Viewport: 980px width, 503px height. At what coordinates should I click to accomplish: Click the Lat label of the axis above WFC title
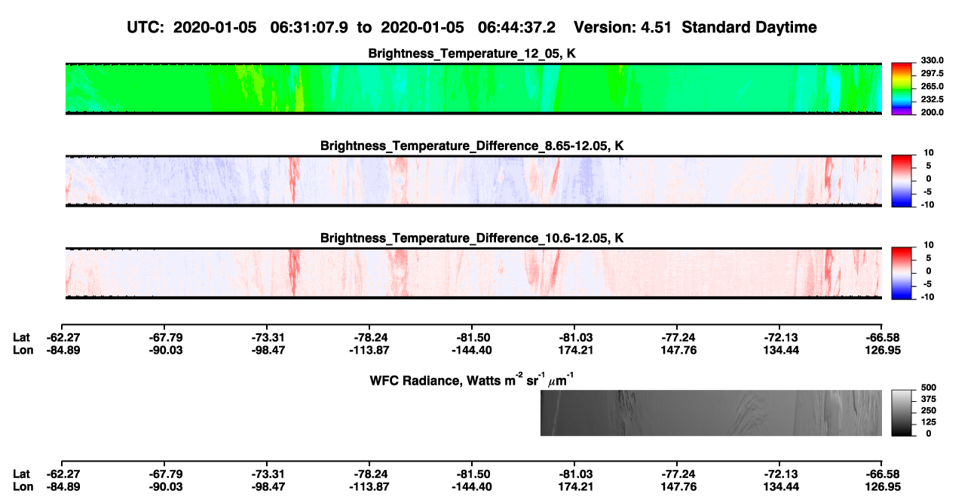click(21, 338)
